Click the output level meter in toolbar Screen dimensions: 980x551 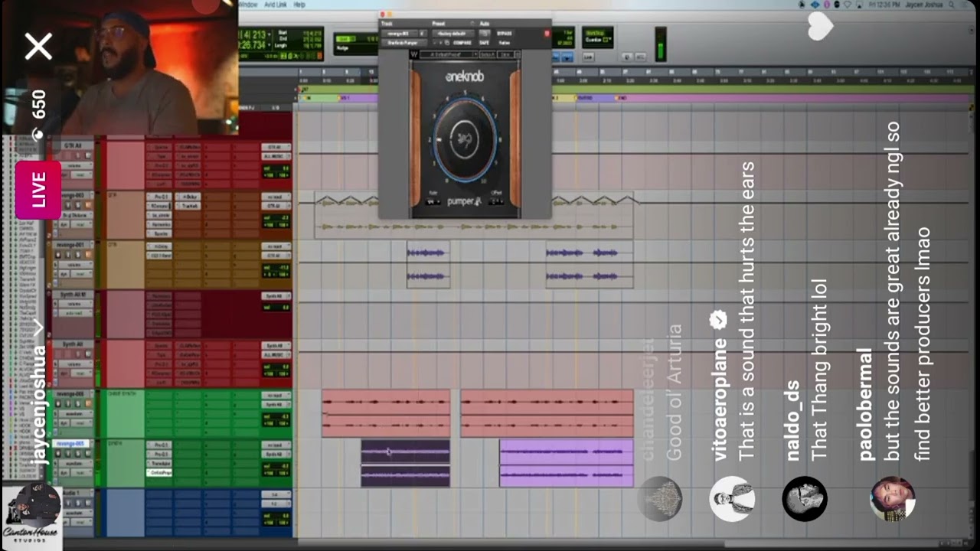tap(660, 44)
